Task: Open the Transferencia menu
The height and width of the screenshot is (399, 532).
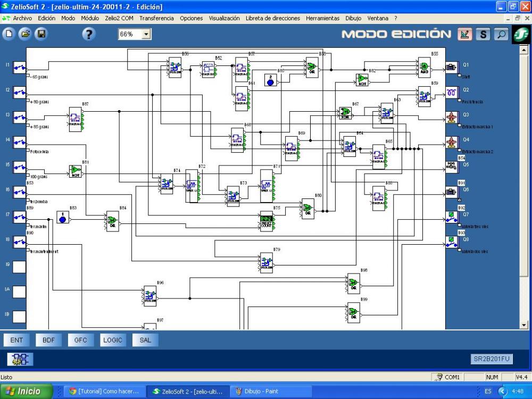Action: point(156,18)
